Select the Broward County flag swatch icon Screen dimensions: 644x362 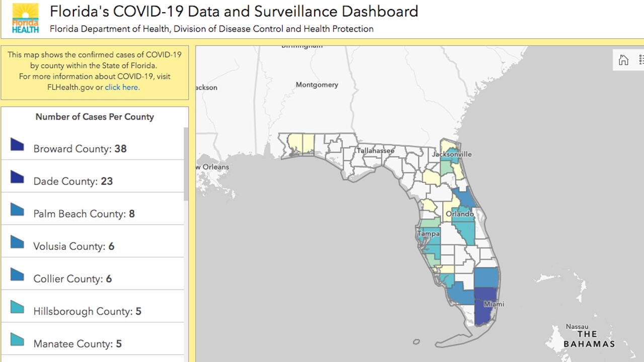click(x=16, y=145)
